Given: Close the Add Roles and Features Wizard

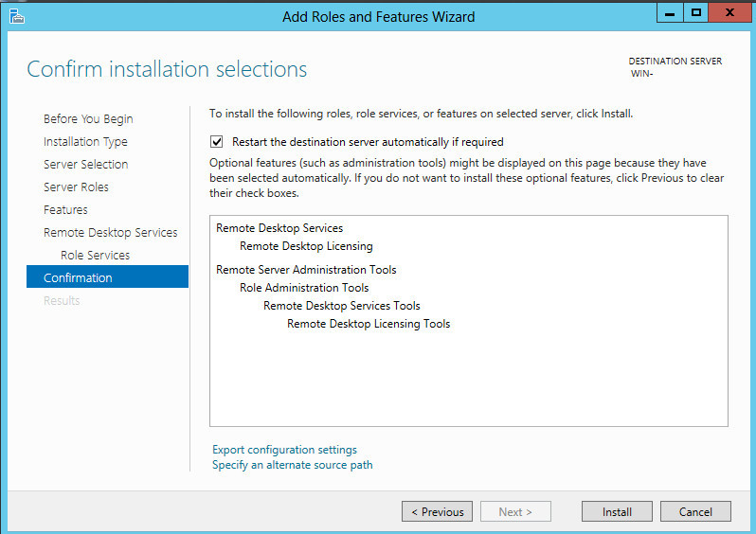Looking at the screenshot, I should 730,13.
